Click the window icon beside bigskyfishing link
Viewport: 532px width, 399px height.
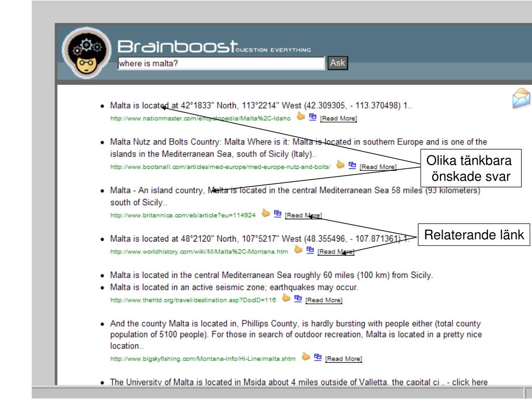pos(317,357)
